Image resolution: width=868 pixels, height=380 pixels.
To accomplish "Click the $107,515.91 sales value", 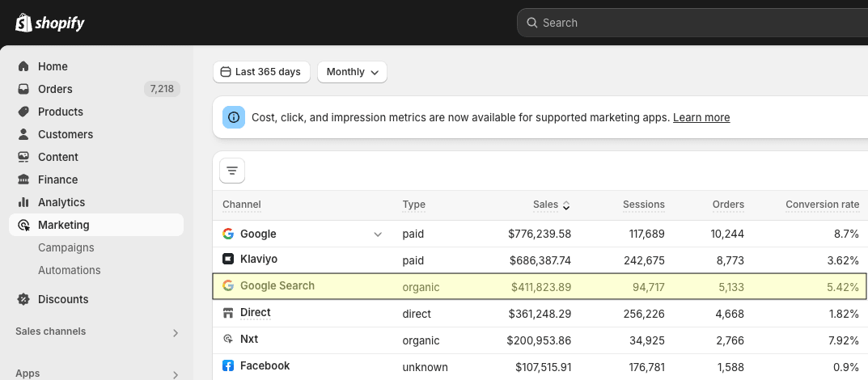I will 543,367.
